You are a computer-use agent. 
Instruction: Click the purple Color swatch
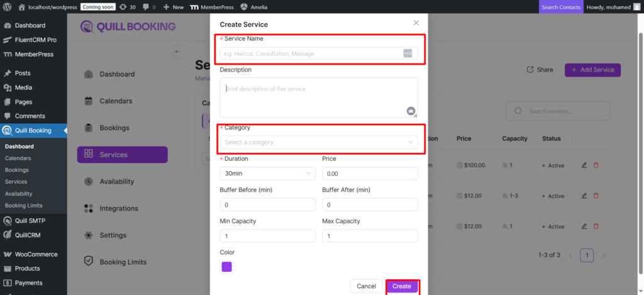click(x=226, y=267)
